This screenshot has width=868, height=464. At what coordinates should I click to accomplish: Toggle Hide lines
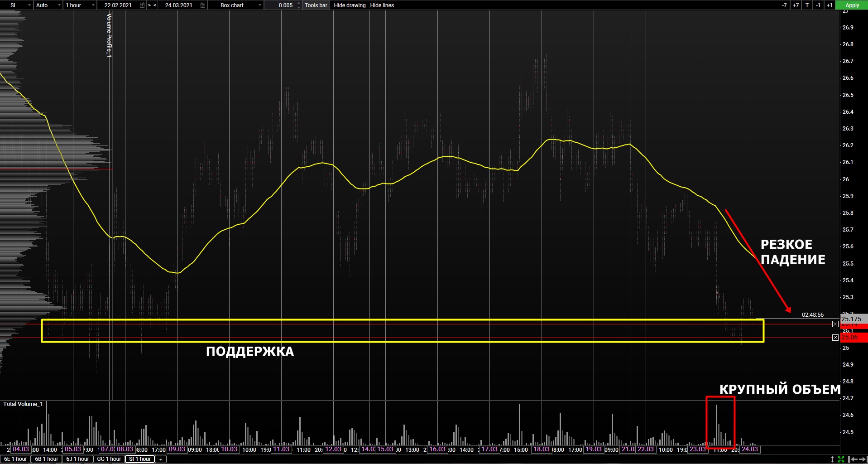382,5
